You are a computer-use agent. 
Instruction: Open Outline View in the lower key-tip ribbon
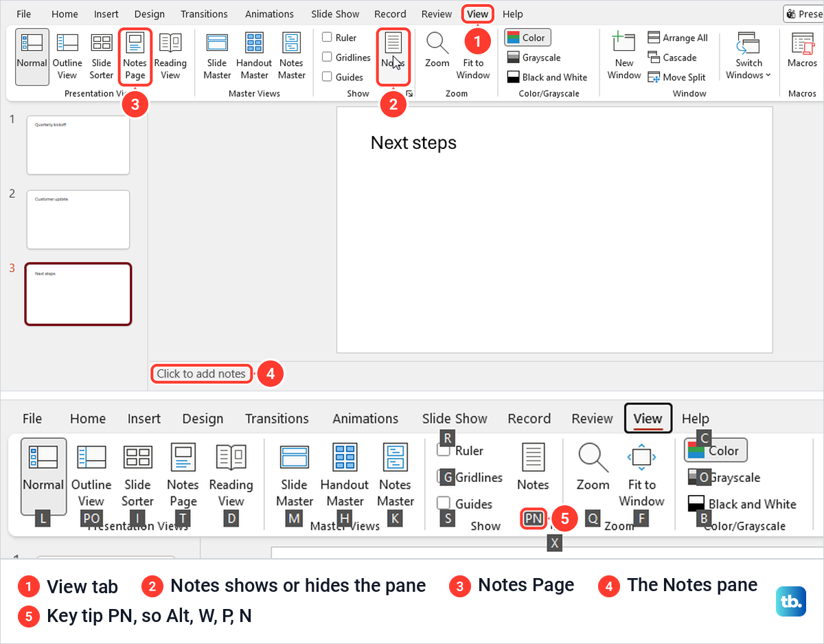tap(91, 475)
